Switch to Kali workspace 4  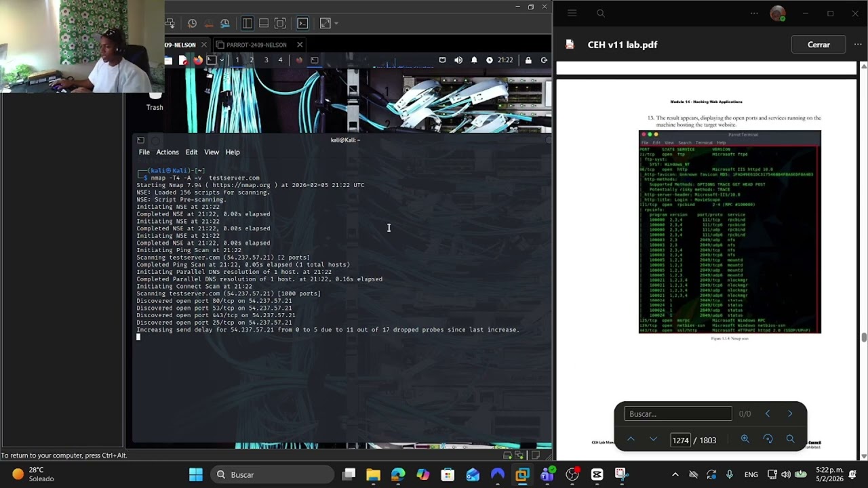click(280, 60)
